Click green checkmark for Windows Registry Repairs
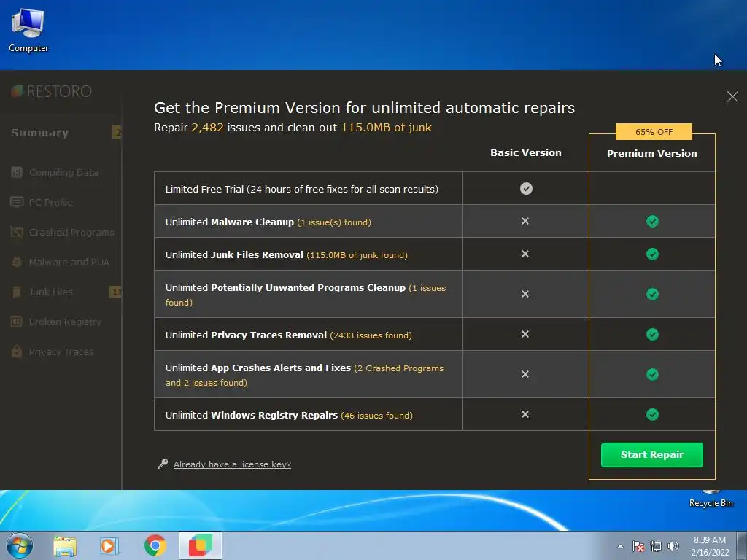Viewport: 747px width, 560px height. coord(652,415)
